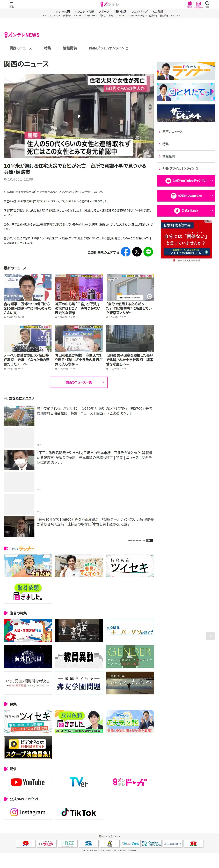Open ミニ番組 in the top menu
The image size is (219, 868).
tap(158, 11)
